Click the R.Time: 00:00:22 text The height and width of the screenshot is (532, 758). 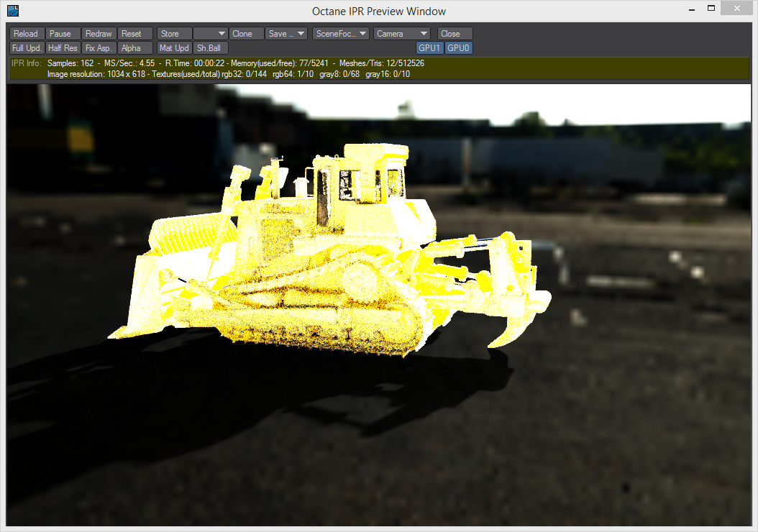click(195, 63)
